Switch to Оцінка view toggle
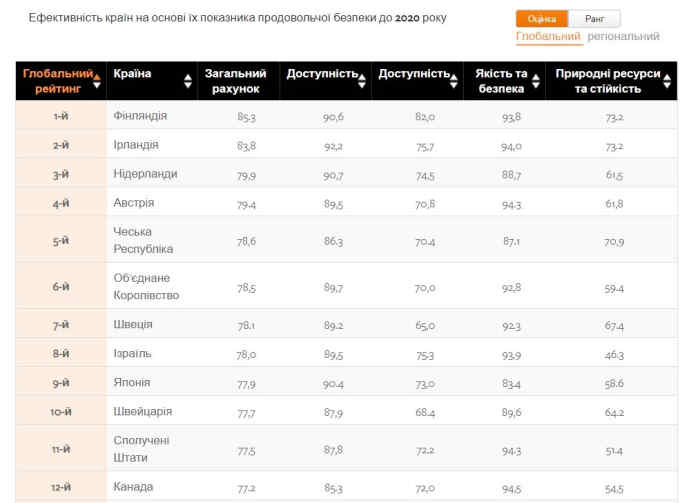Viewport: 700px width, 503px height. [542, 19]
